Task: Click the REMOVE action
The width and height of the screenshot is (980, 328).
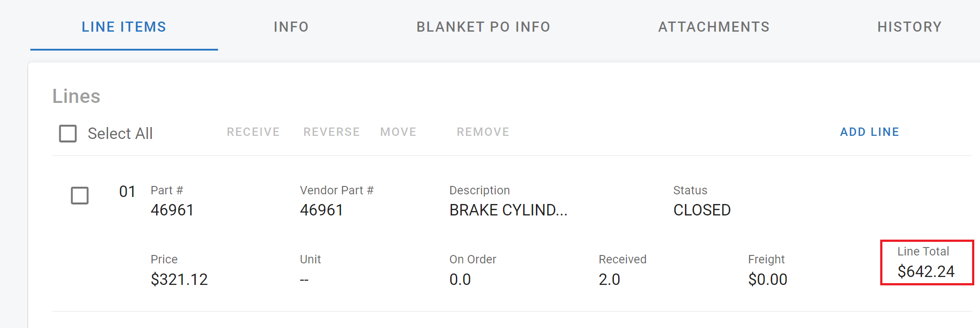Action: point(483,131)
